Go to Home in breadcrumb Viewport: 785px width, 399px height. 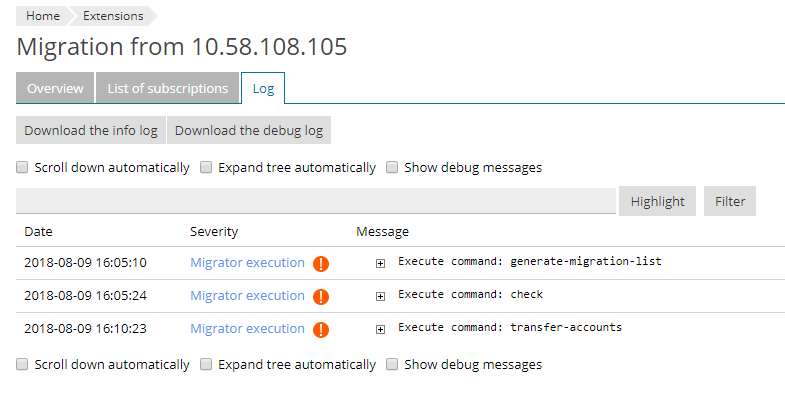click(x=43, y=16)
